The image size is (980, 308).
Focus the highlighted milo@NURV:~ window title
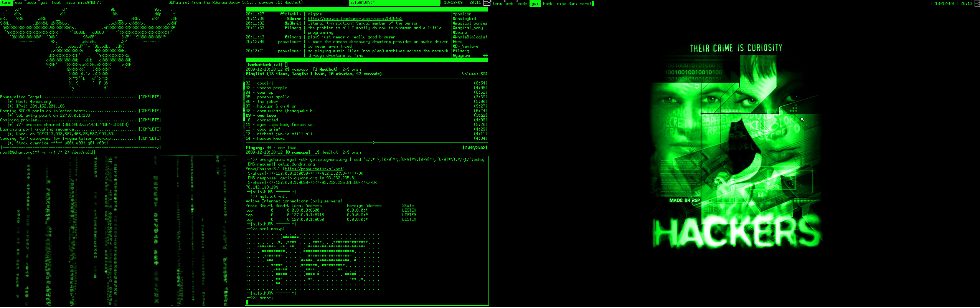[394, 3]
